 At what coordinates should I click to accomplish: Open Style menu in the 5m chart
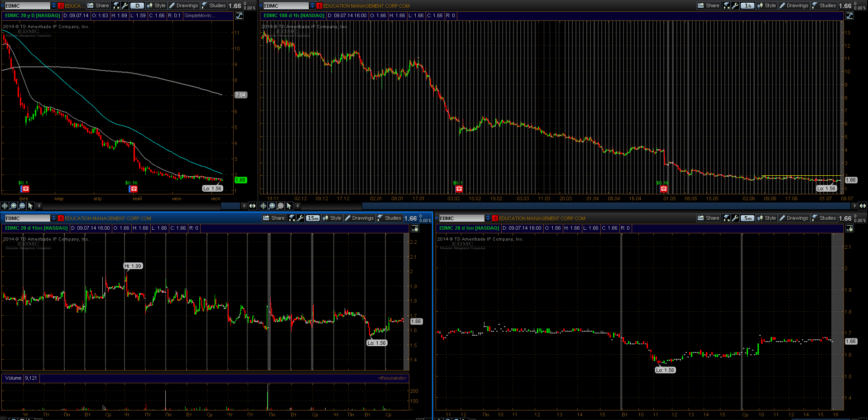tap(767, 218)
